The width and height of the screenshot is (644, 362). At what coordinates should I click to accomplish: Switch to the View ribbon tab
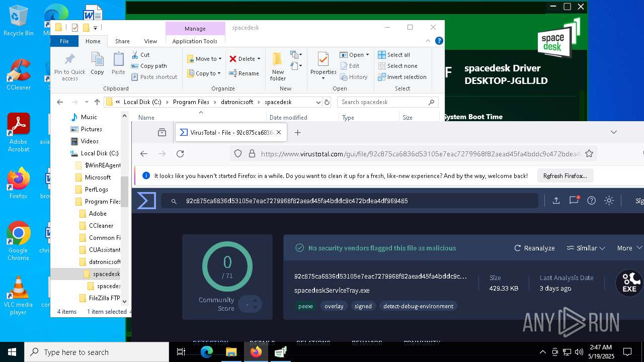click(150, 41)
